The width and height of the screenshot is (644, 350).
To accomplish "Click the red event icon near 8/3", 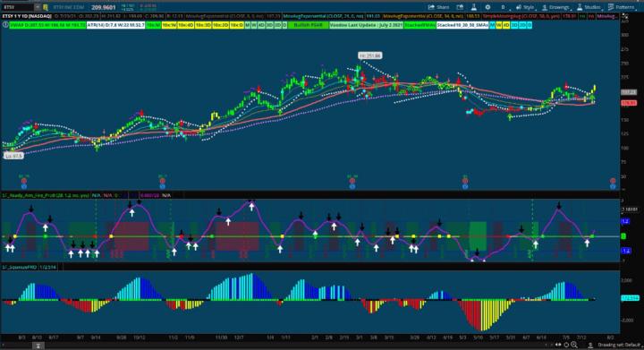I will pyautogui.click(x=24, y=181).
